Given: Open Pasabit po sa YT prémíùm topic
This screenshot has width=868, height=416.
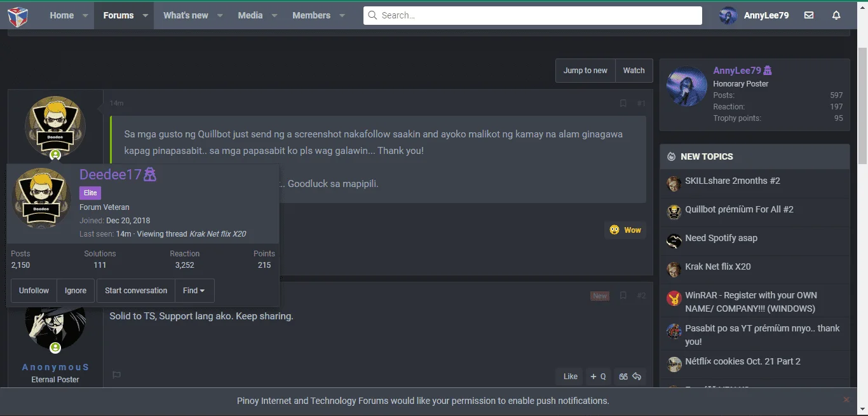Looking at the screenshot, I should pyautogui.click(x=763, y=335).
